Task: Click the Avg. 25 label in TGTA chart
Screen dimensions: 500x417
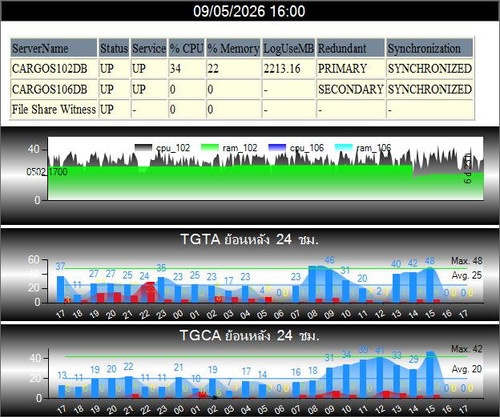Action: pos(467,276)
